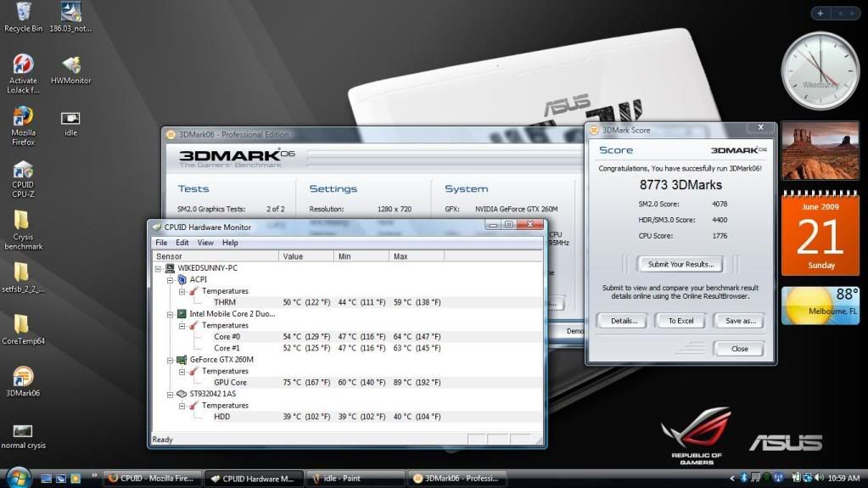This screenshot has width=868, height=488.
Task: Open the Help menu in Hardware Monitor
Action: point(230,243)
